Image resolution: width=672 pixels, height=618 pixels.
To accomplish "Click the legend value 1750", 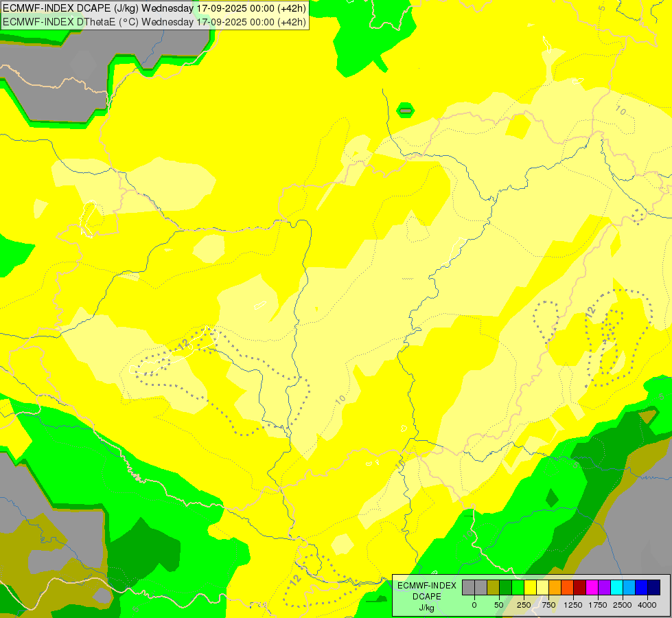I will 598,605.
